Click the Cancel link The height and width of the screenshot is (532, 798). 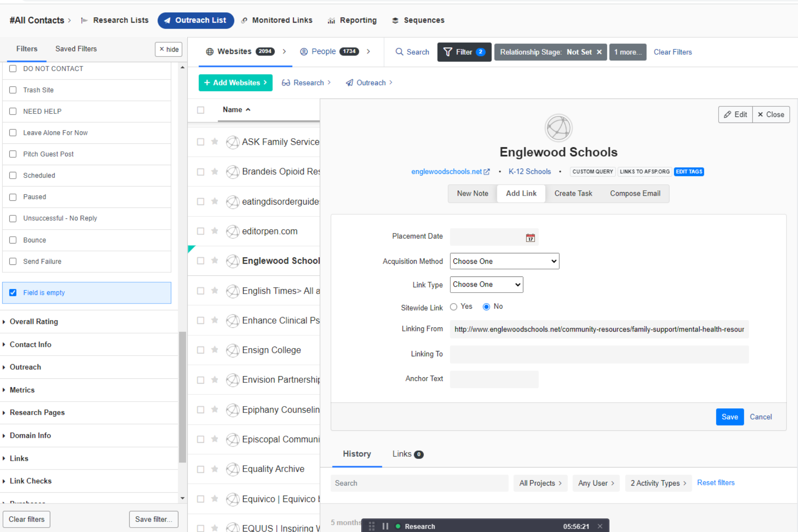pos(761,417)
